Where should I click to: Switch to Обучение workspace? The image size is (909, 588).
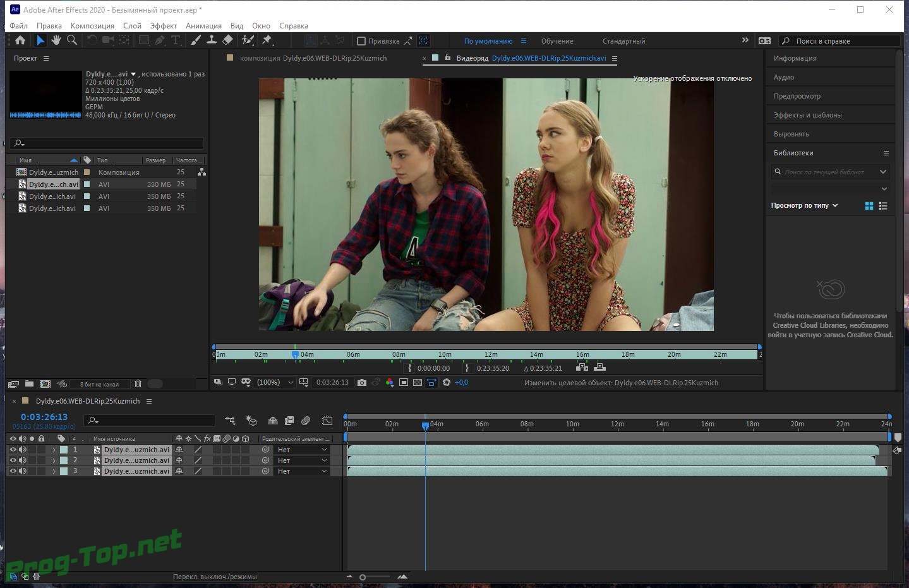coord(557,41)
